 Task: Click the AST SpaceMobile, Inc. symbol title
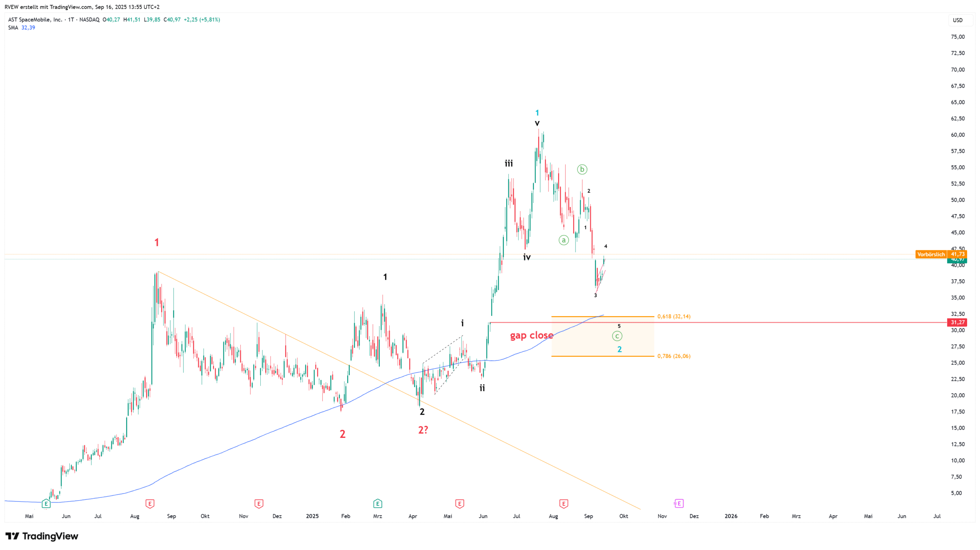[x=35, y=20]
